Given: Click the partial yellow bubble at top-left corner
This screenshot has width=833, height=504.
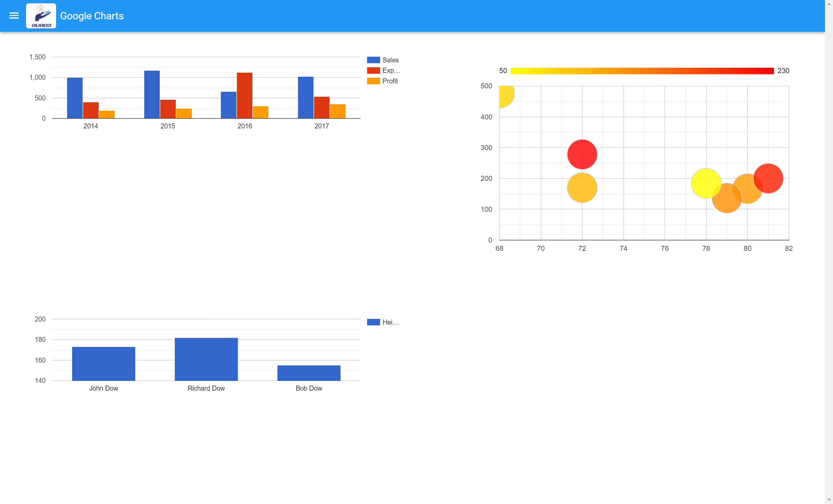Looking at the screenshot, I should [506, 95].
